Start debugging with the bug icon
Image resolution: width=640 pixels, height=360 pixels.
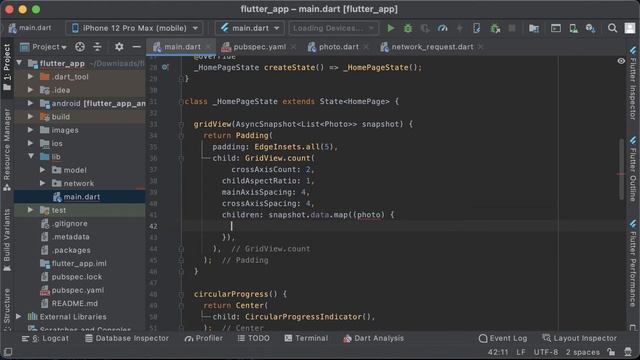click(408, 28)
